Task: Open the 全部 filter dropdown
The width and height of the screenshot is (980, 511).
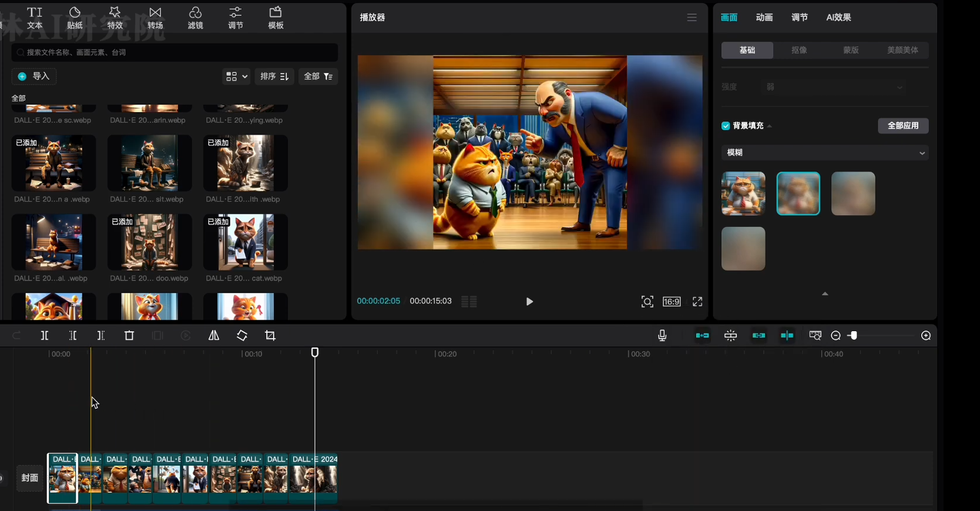Action: [x=318, y=76]
